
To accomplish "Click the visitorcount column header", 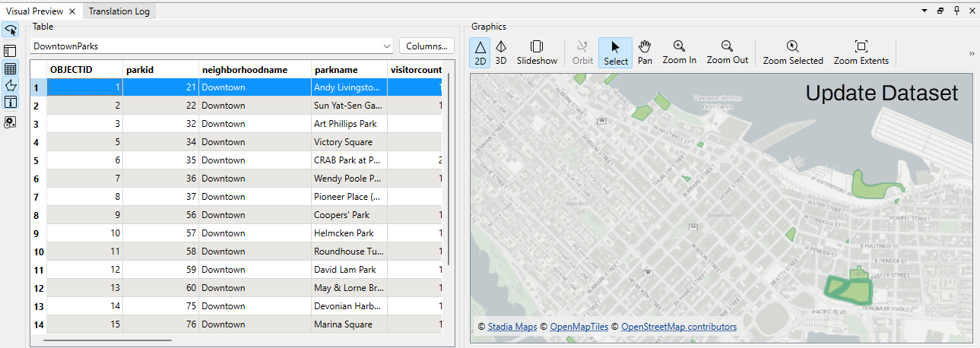I will (x=415, y=69).
